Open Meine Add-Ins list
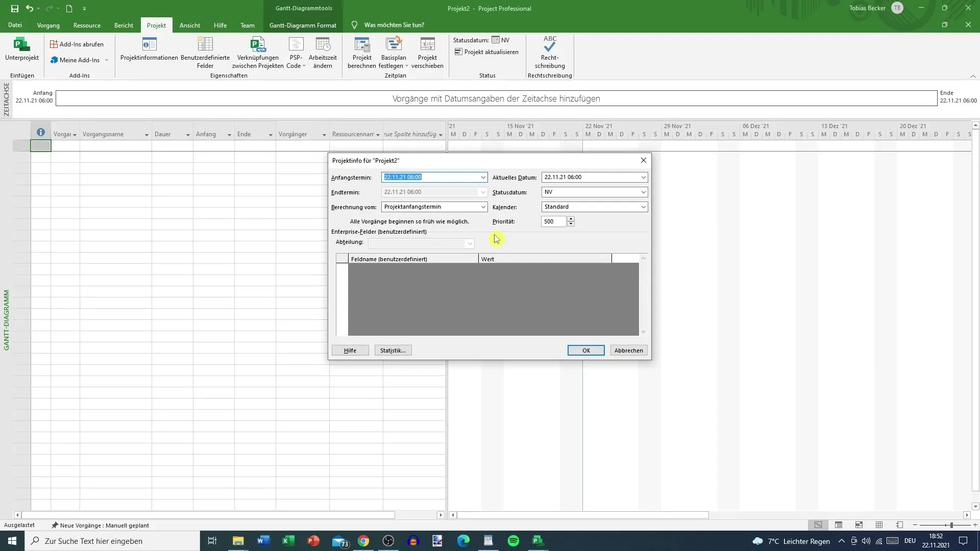The height and width of the screenshot is (551, 980). click(x=79, y=60)
